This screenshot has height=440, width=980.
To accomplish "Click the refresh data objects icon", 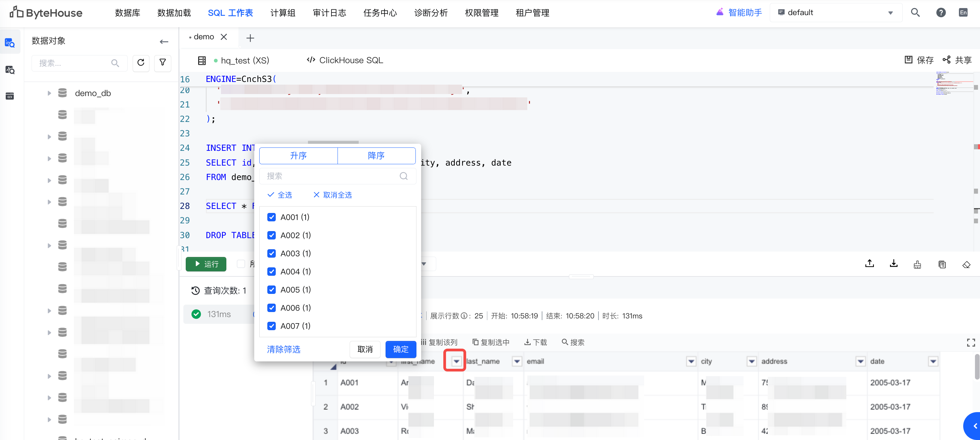I will click(x=141, y=63).
